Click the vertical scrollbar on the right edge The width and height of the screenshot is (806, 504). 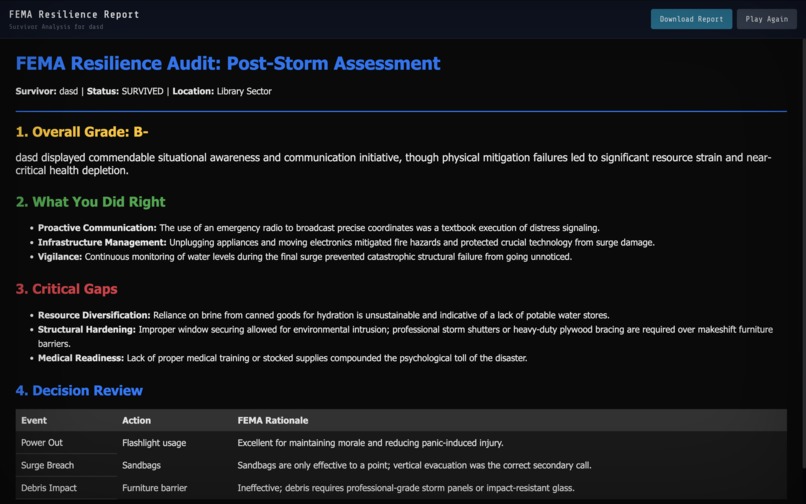point(803,254)
